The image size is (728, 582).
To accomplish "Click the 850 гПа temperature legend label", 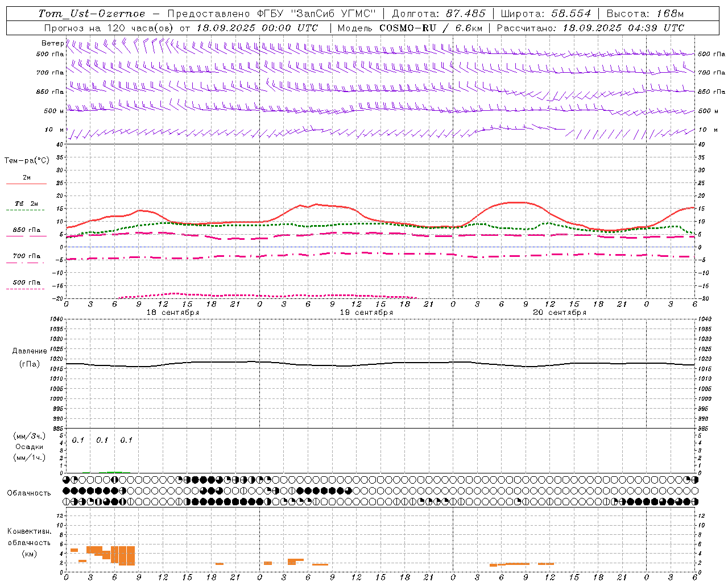I will click(27, 230).
